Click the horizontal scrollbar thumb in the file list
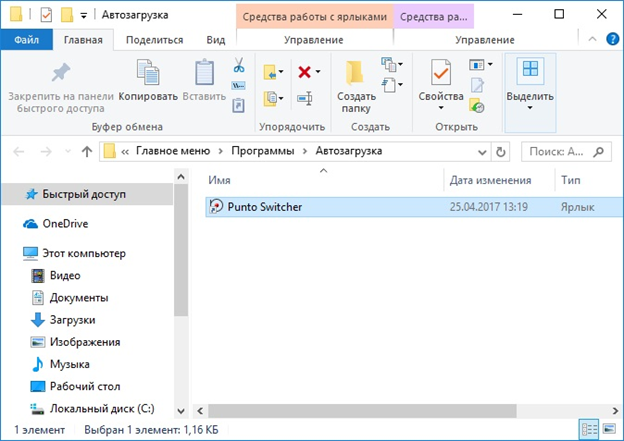This screenshot has width=624, height=441. (362, 411)
